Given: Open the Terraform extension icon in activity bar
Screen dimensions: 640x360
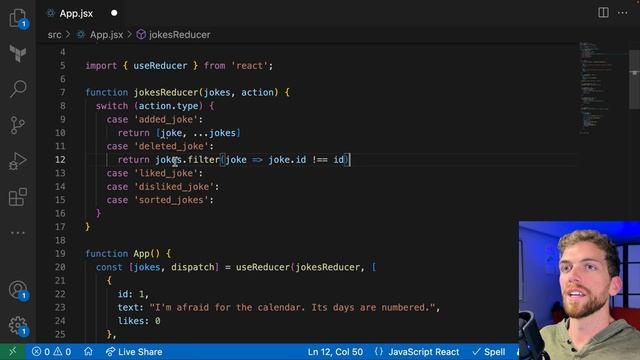Looking at the screenshot, I should [x=18, y=53].
